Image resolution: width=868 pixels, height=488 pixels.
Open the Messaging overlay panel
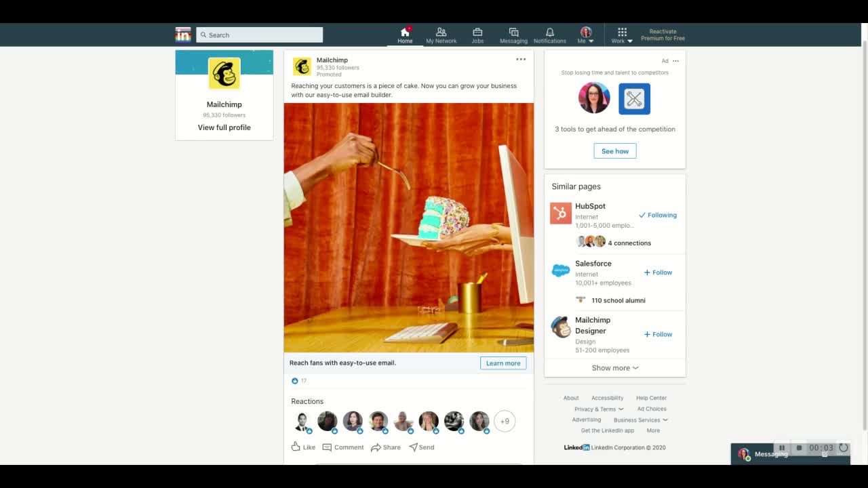(790, 454)
